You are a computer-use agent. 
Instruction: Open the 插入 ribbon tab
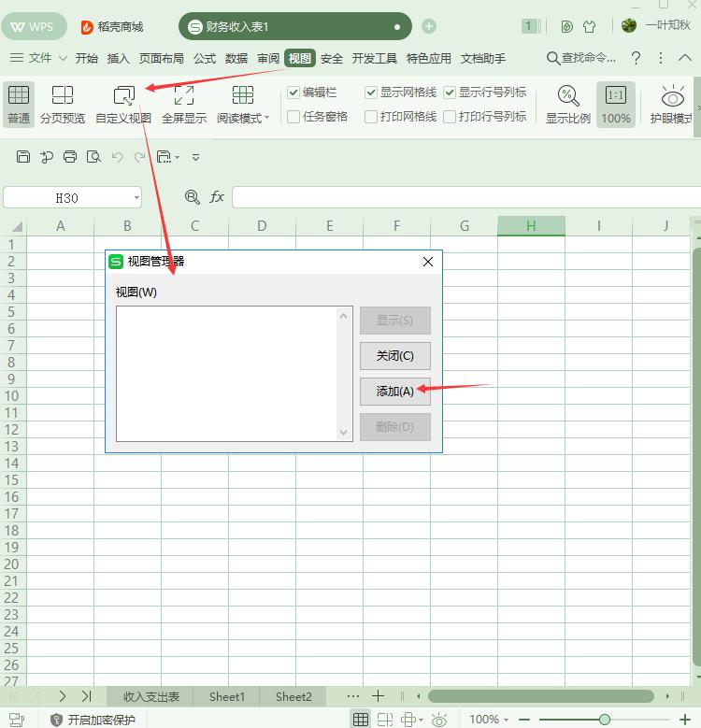118,58
